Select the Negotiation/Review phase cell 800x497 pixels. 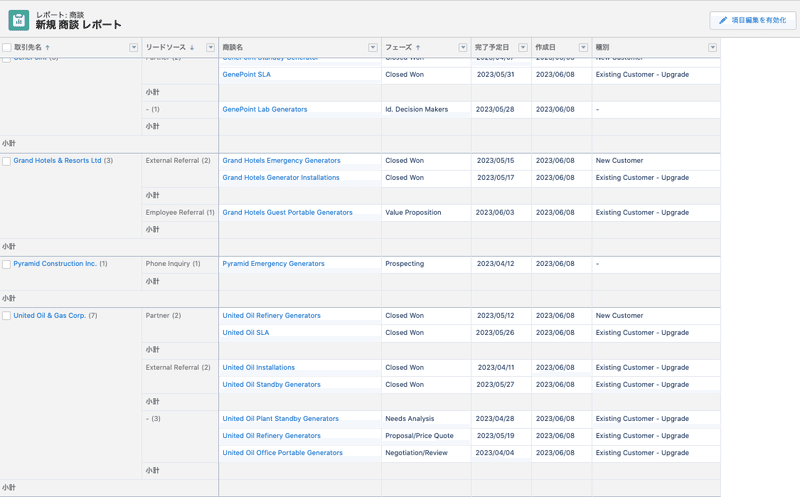[x=426, y=453]
